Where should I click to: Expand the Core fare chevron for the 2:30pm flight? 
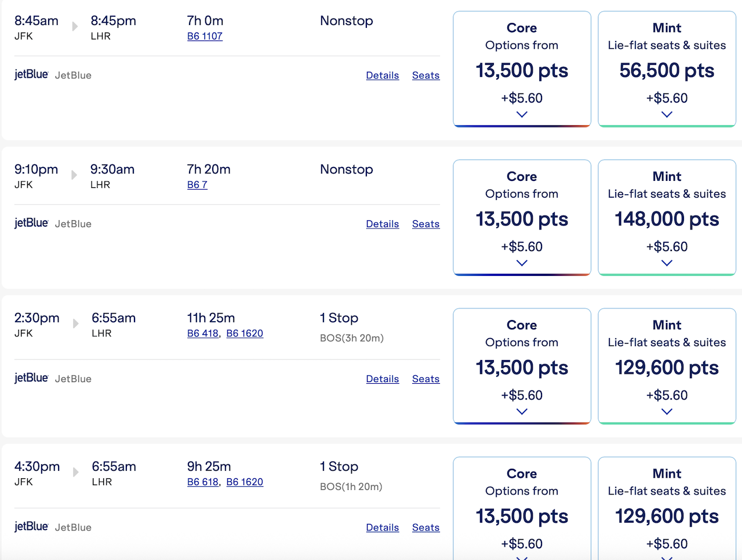(522, 412)
